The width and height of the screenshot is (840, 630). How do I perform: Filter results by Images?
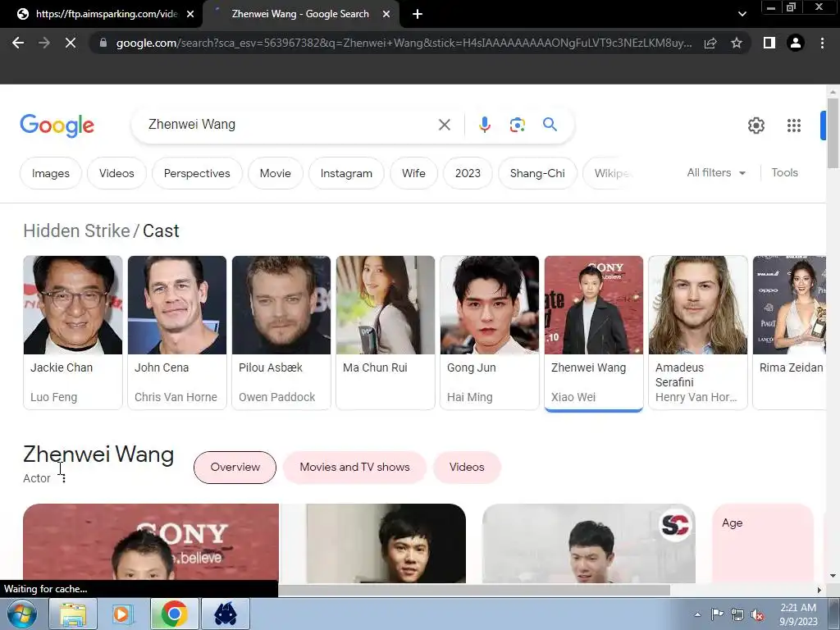pos(51,173)
